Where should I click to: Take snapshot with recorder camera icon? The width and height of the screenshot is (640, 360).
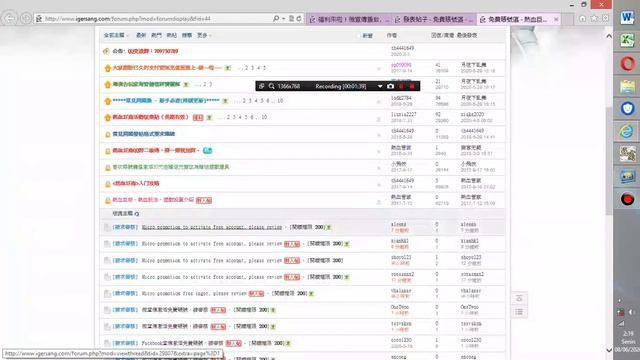(x=391, y=86)
